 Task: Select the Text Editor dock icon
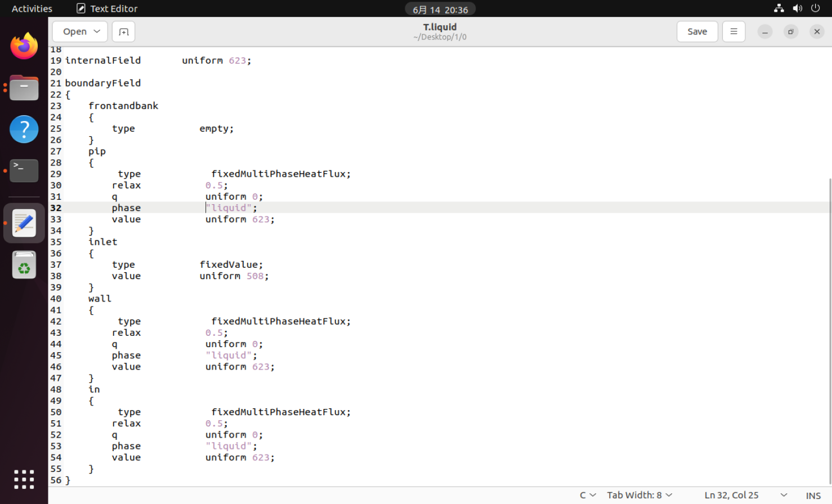[24, 223]
